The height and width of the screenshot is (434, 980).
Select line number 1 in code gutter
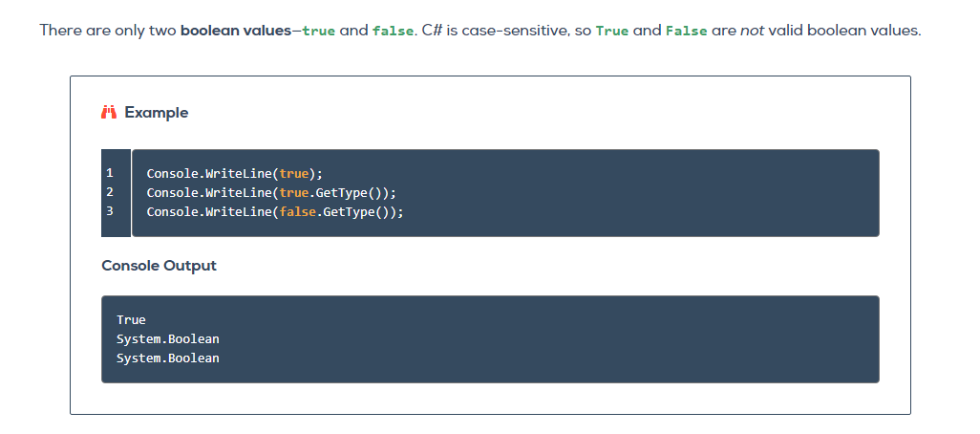click(x=110, y=173)
